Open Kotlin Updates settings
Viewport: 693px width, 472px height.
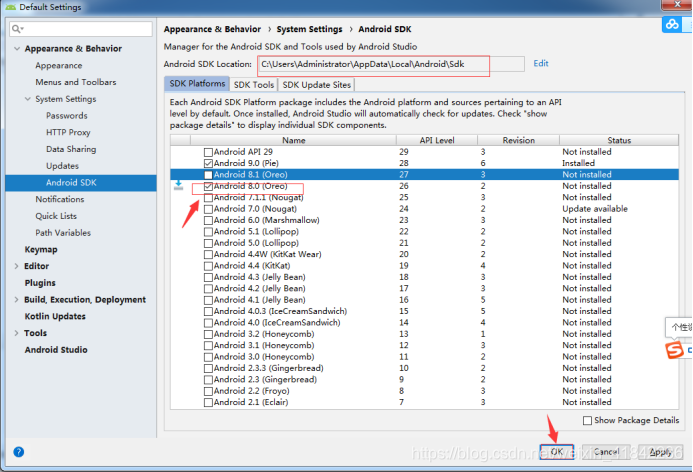tap(55, 316)
